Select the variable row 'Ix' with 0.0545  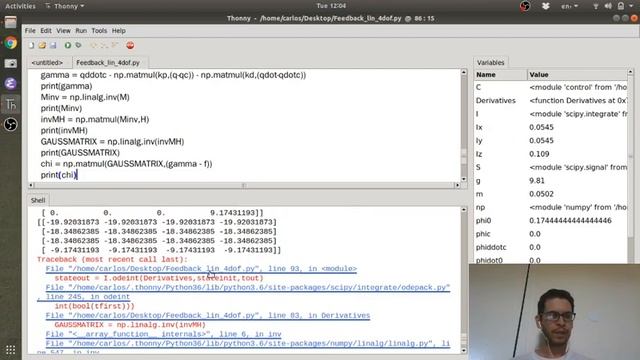[551, 127]
